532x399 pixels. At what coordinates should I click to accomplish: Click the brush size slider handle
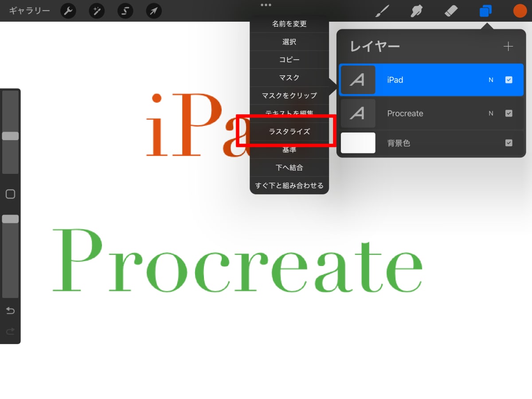[10, 136]
